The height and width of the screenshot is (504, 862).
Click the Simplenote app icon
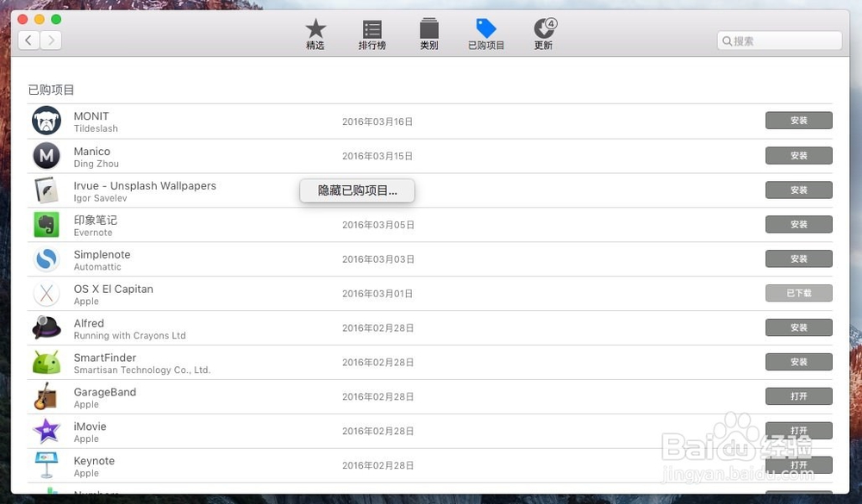coord(47,258)
